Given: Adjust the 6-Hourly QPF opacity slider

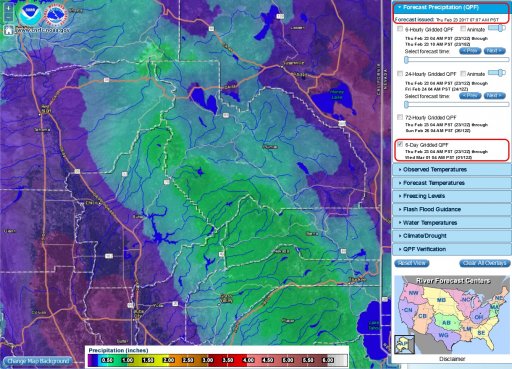Looking at the screenshot, I should point(497,29).
